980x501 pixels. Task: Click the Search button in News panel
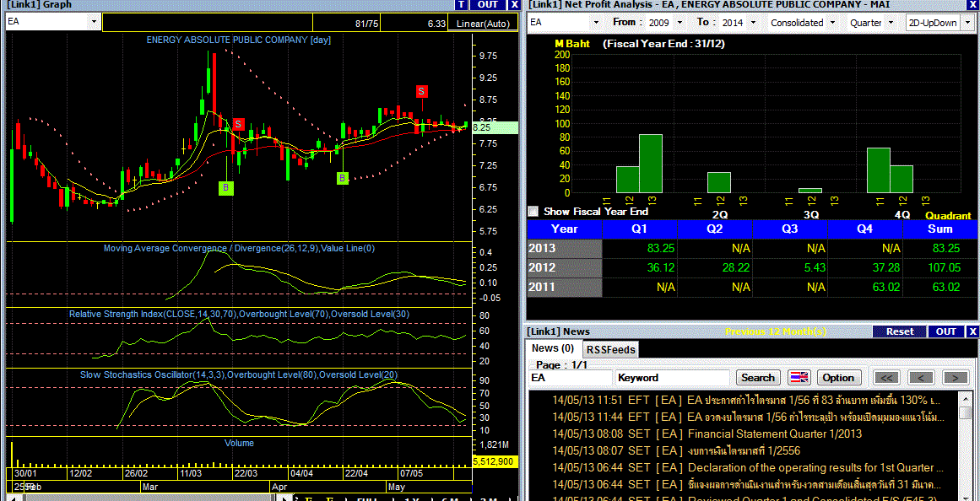point(758,377)
